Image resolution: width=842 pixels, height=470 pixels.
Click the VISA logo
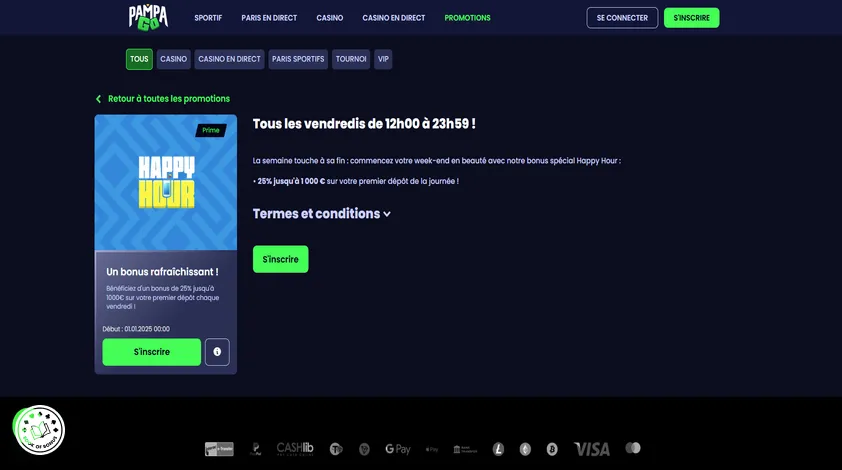[x=592, y=449]
